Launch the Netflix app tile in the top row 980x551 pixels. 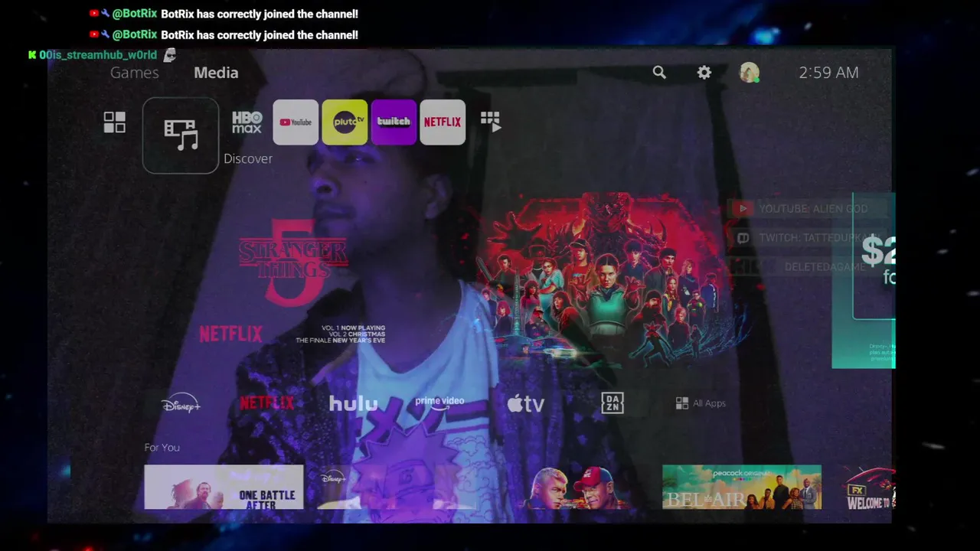click(x=443, y=122)
